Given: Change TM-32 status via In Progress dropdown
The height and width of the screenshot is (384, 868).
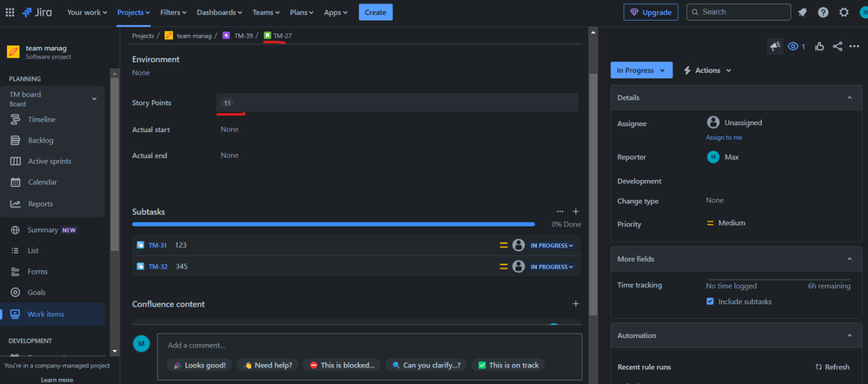Looking at the screenshot, I should (x=552, y=267).
